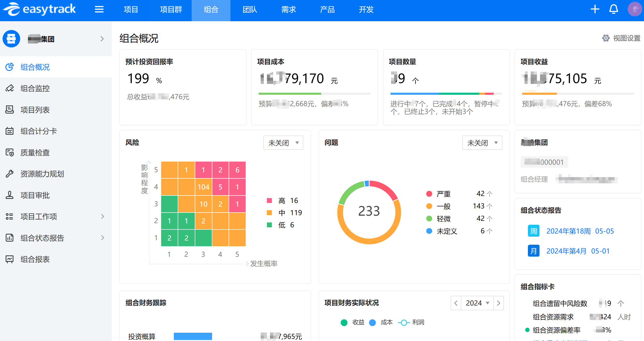Open 2024年第18周 05-05 report link
This screenshot has width=644, height=341.
pyautogui.click(x=580, y=231)
